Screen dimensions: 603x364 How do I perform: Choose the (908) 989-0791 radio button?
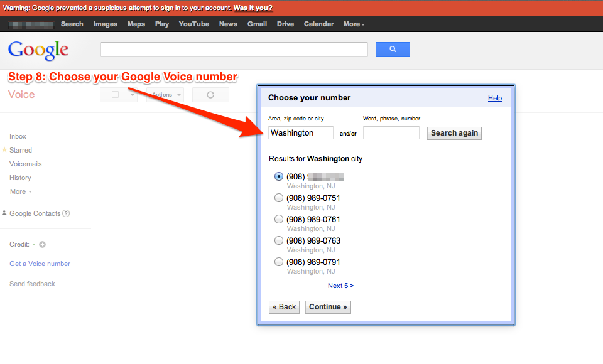pos(279,262)
